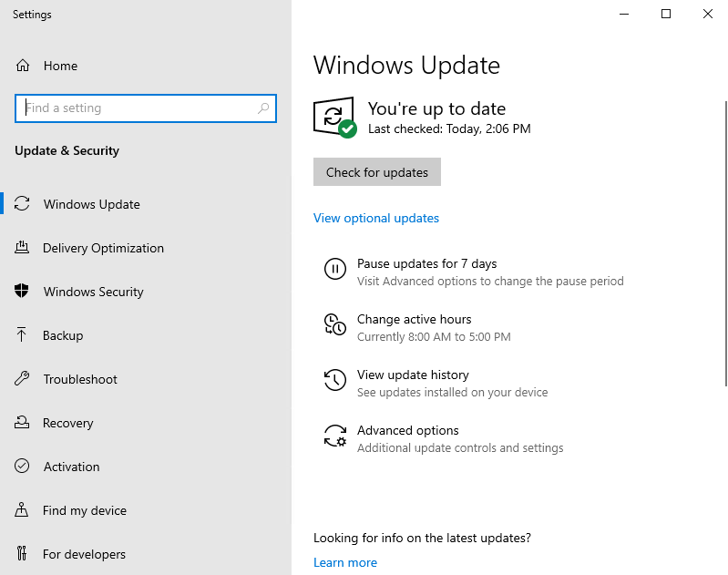Select Windows Update in sidebar
Screen dimensions: 728x575
[91, 204]
